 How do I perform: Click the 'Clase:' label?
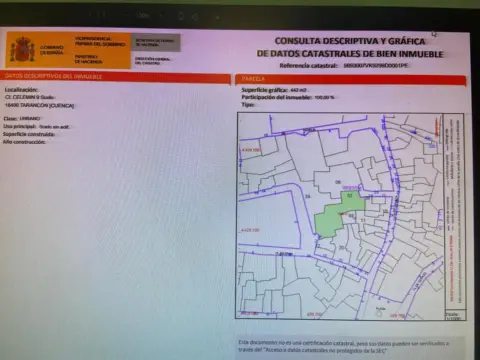pyautogui.click(x=11, y=119)
